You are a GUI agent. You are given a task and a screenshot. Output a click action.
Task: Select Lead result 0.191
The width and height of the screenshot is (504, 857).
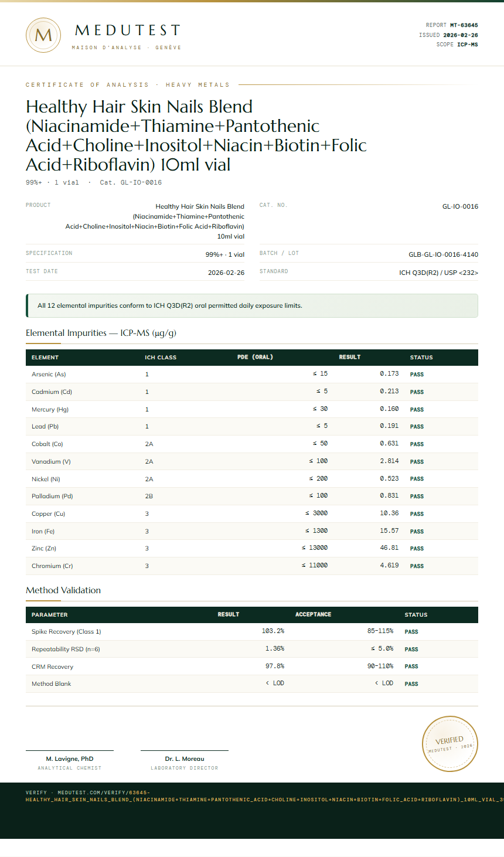coord(389,426)
